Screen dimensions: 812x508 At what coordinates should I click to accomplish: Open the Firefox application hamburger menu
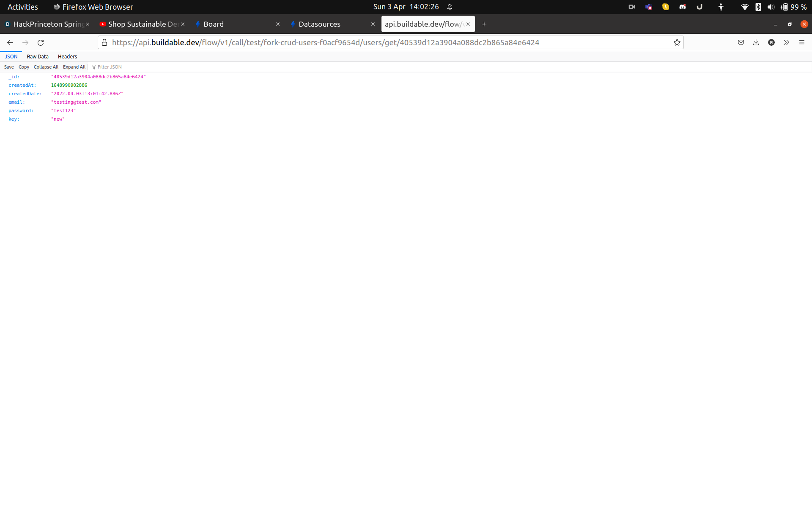[802, 42]
